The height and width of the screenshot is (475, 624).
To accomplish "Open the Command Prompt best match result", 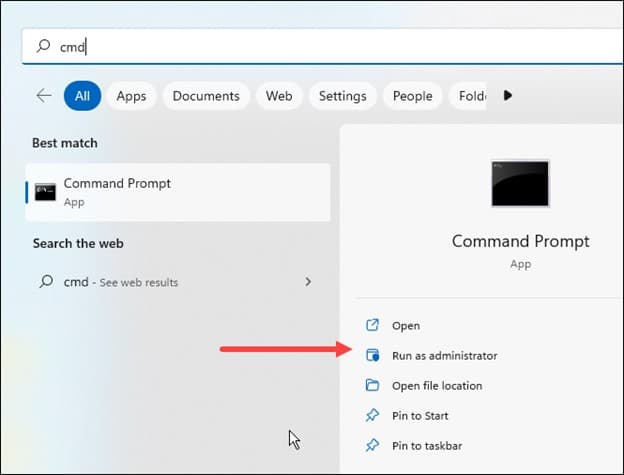I will [x=178, y=192].
